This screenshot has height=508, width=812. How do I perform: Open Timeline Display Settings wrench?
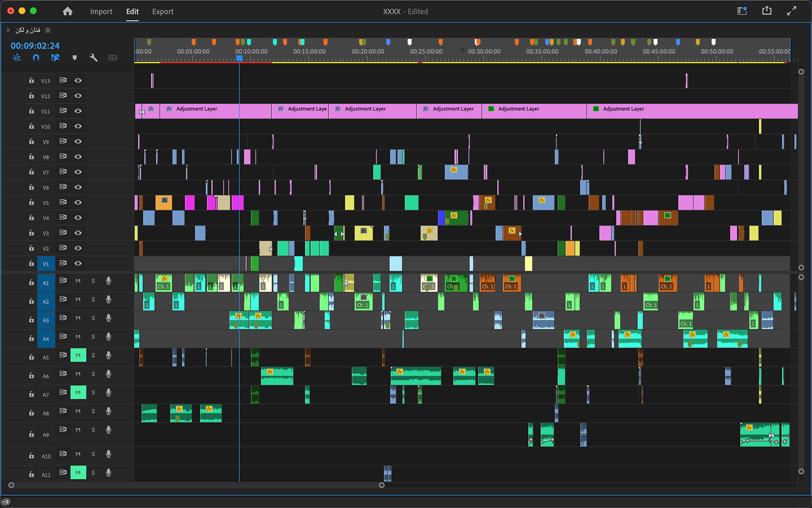[93, 58]
